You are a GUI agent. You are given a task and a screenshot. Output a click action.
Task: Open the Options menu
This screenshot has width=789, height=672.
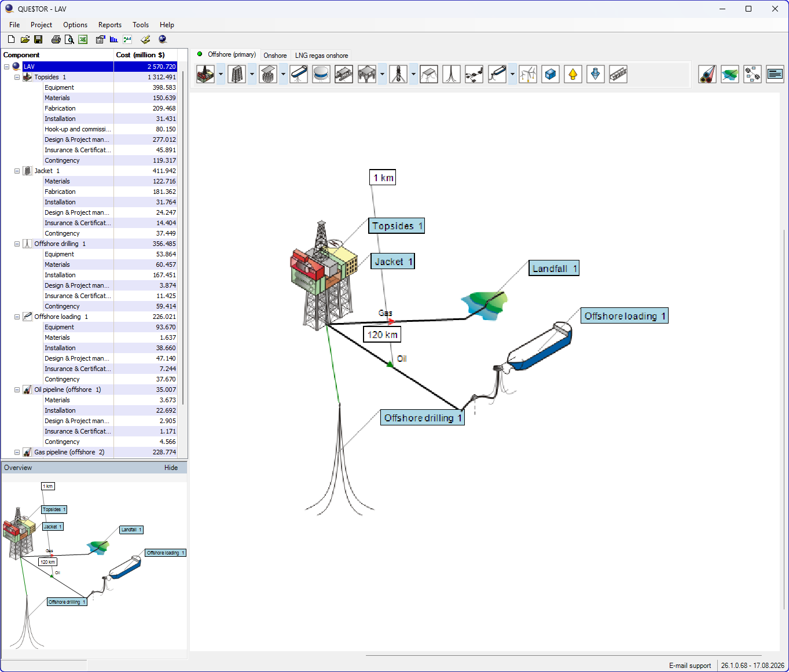[x=75, y=25]
